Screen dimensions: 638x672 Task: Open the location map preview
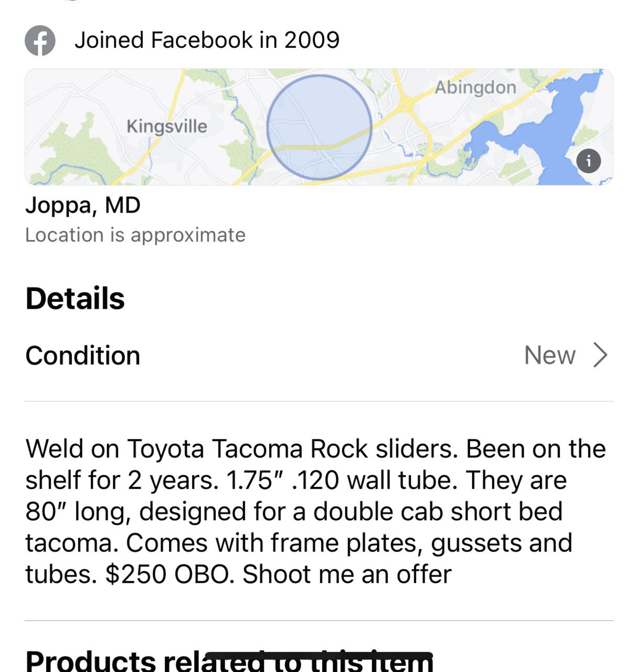pyautogui.click(x=319, y=127)
